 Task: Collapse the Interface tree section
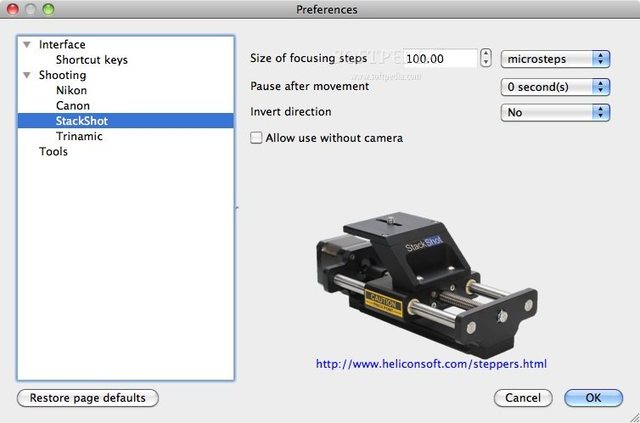(x=27, y=45)
